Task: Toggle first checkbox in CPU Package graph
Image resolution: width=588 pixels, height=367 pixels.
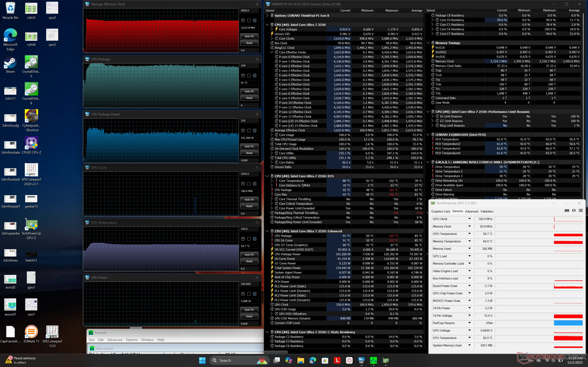Action: point(243,75)
